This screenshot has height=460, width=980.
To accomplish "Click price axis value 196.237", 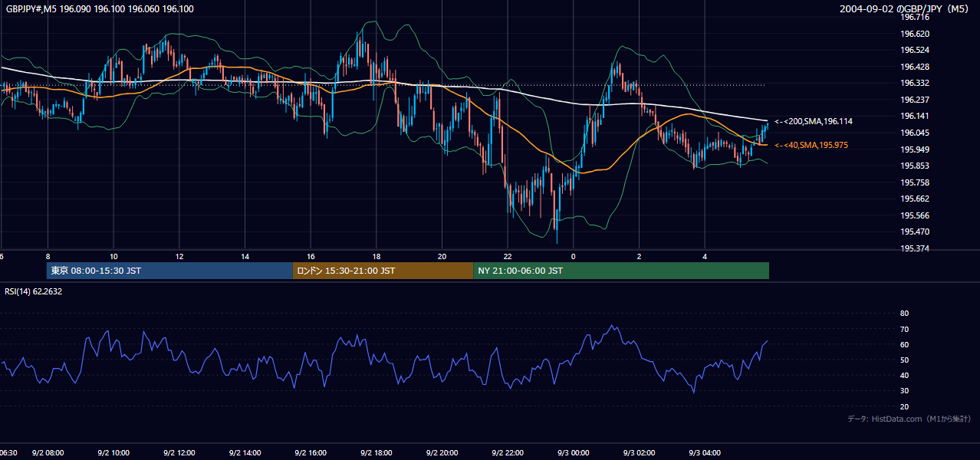I will coord(914,100).
